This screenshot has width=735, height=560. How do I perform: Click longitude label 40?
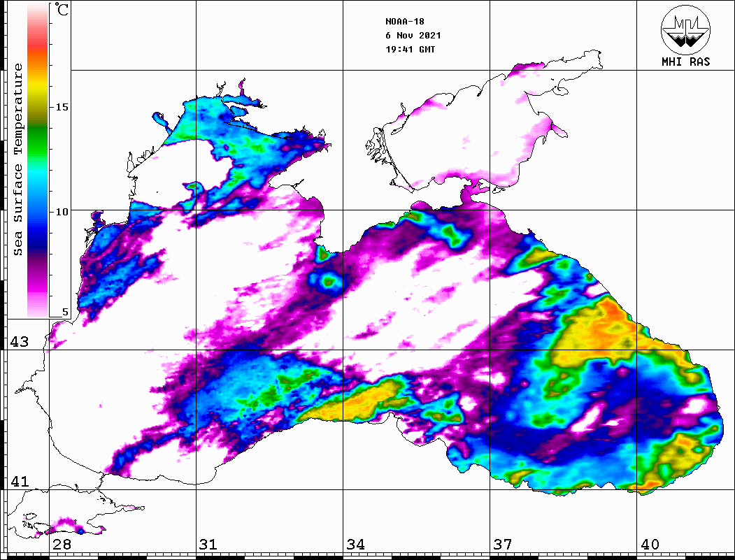coord(650,544)
